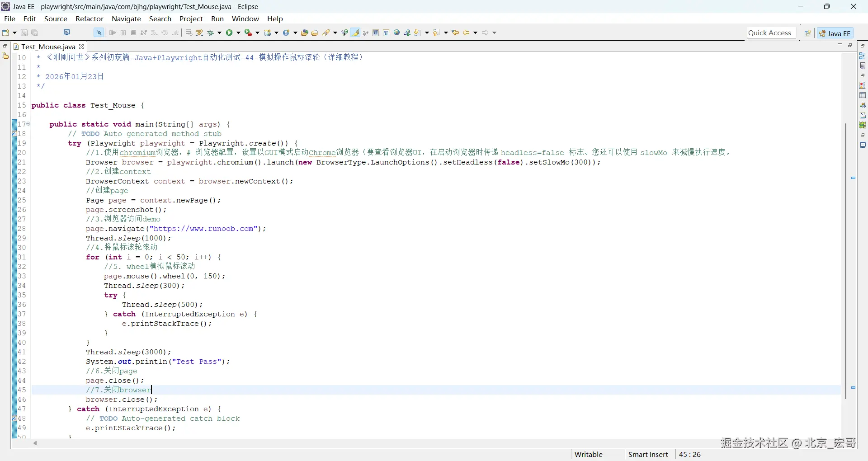Click the Open Task folder icon
Viewport: 868px width, 461px height.
pos(315,33)
